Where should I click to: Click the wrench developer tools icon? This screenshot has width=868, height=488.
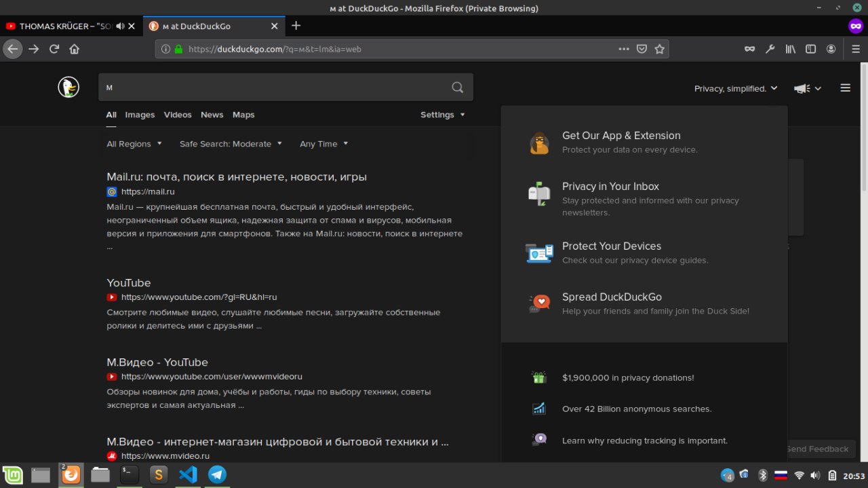coord(770,49)
